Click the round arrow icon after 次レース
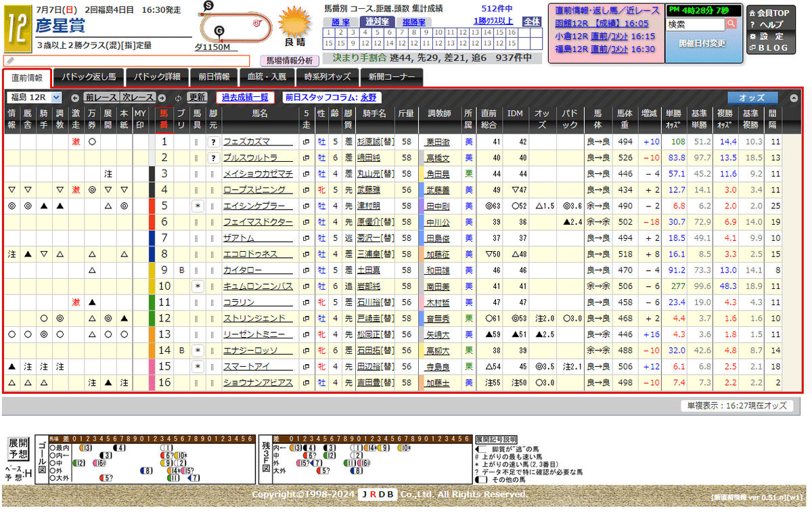The image size is (812, 515). tap(162, 96)
